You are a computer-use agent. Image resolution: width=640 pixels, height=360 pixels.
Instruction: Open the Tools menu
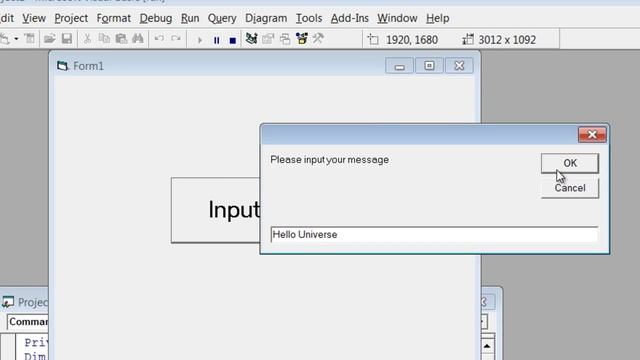point(309,18)
